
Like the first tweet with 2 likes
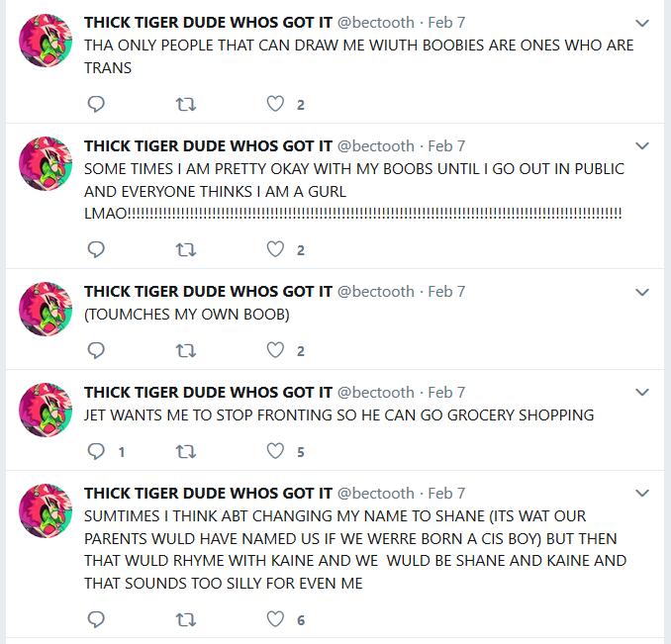[x=275, y=104]
